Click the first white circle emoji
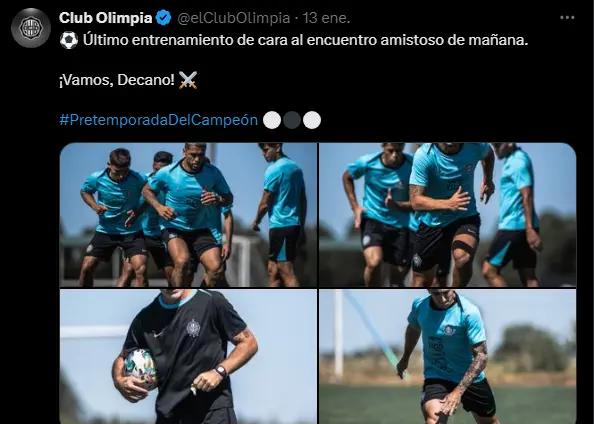Viewport: 594px width, 424px height. click(272, 120)
